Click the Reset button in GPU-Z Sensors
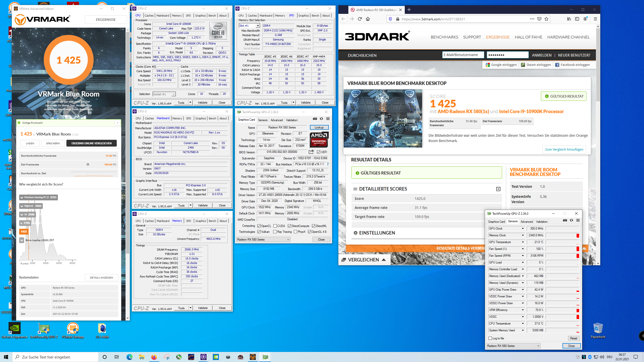Viewport: 644px width, 362px height. point(574,338)
